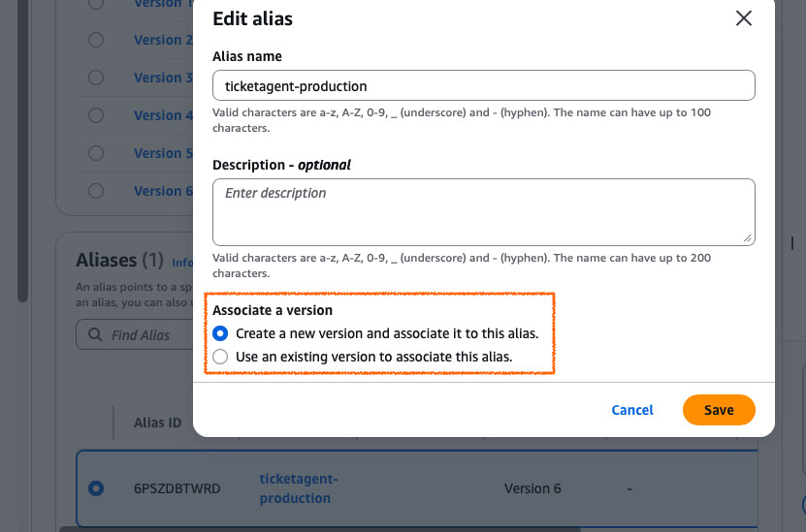Viewport: 806px width, 532px height.
Task: Save the alias changes
Action: click(x=718, y=410)
